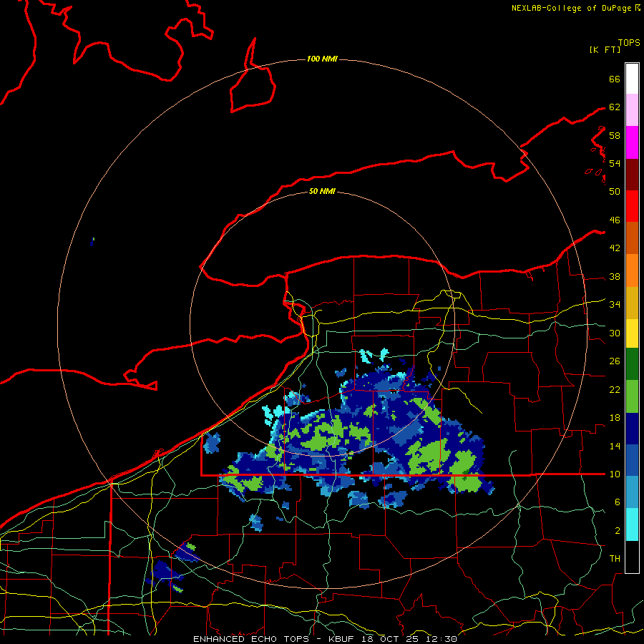Click the 42 legend value
The width and height of the screenshot is (644, 644).
coord(615,248)
